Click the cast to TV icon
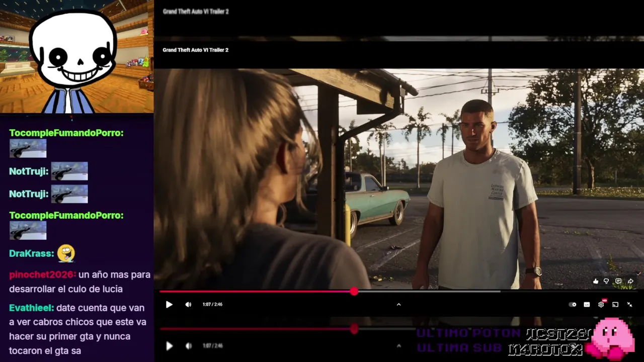The width and height of the screenshot is (644, 362). coord(615,304)
